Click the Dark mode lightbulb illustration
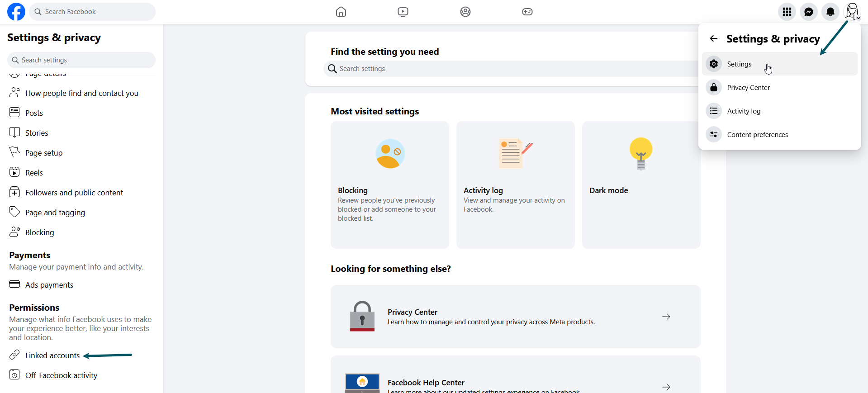Screen dimensions: 868x393 pos(641,154)
